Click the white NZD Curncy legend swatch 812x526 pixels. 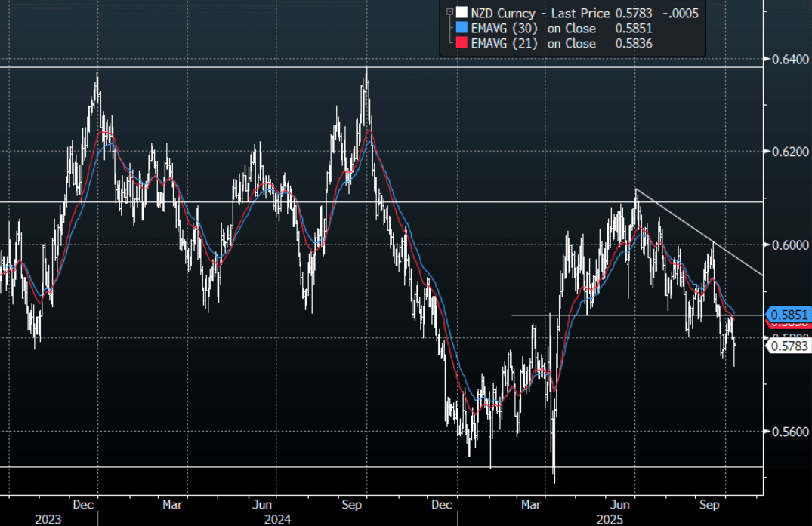pyautogui.click(x=460, y=12)
